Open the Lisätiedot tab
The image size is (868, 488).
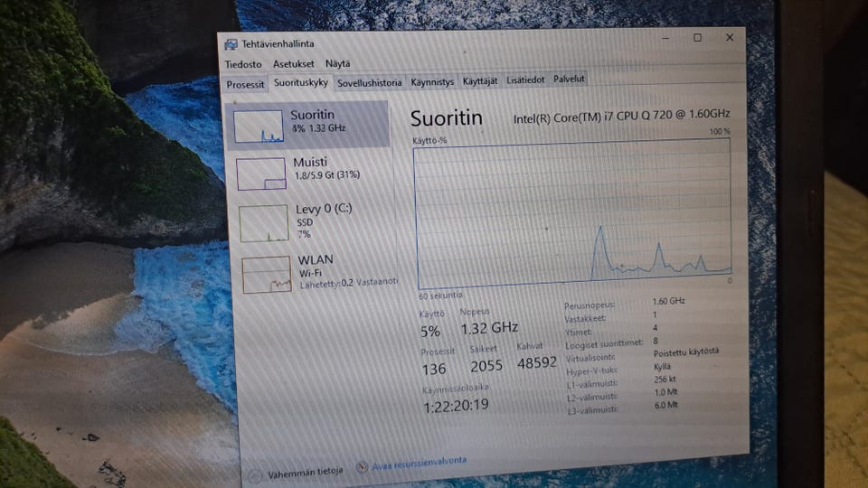tap(525, 80)
